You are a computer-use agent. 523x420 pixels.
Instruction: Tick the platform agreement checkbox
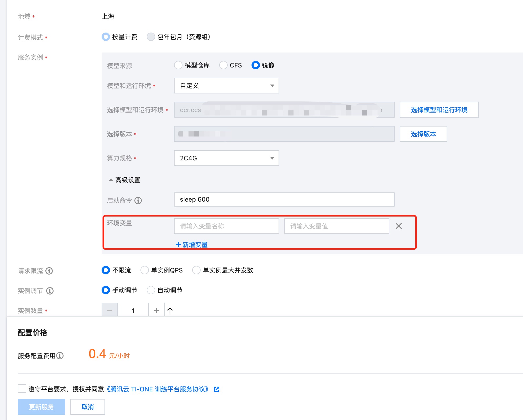22,388
